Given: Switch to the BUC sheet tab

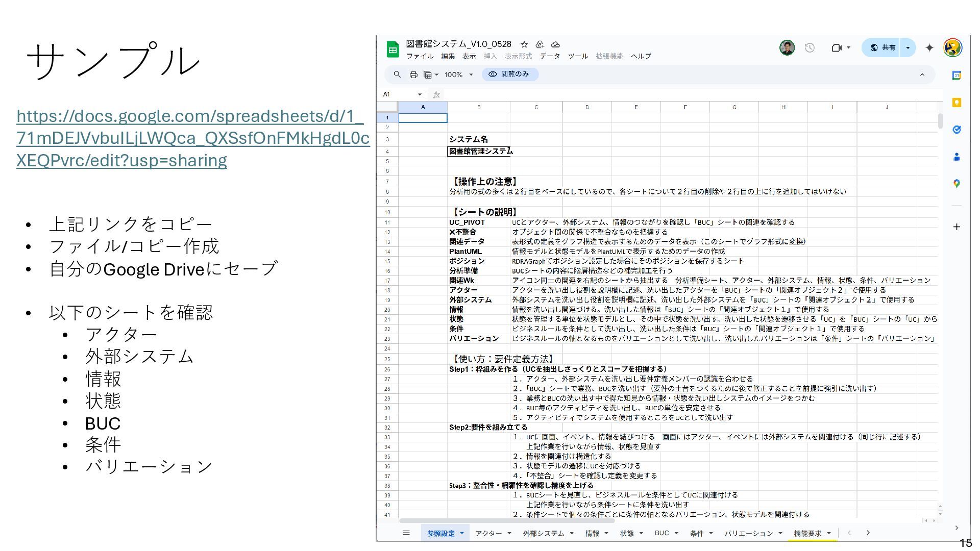Looking at the screenshot, I should pyautogui.click(x=662, y=533).
